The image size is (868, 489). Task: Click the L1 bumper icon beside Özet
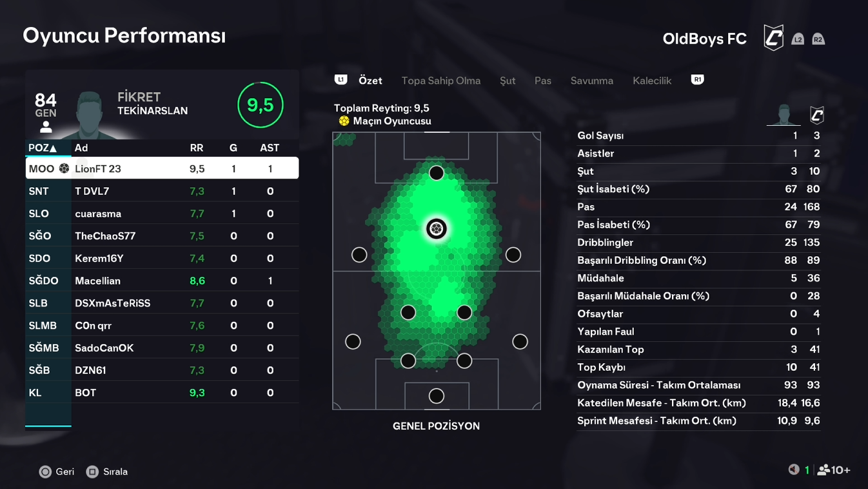[x=341, y=80]
